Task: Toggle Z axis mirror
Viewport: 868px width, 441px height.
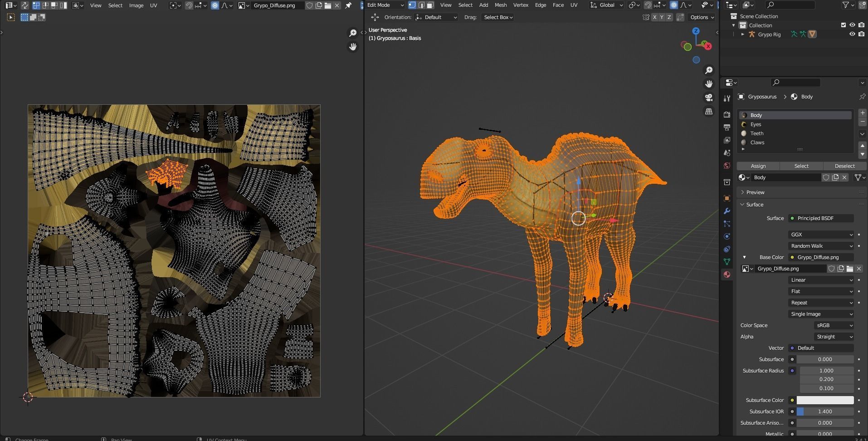Action: click(669, 17)
